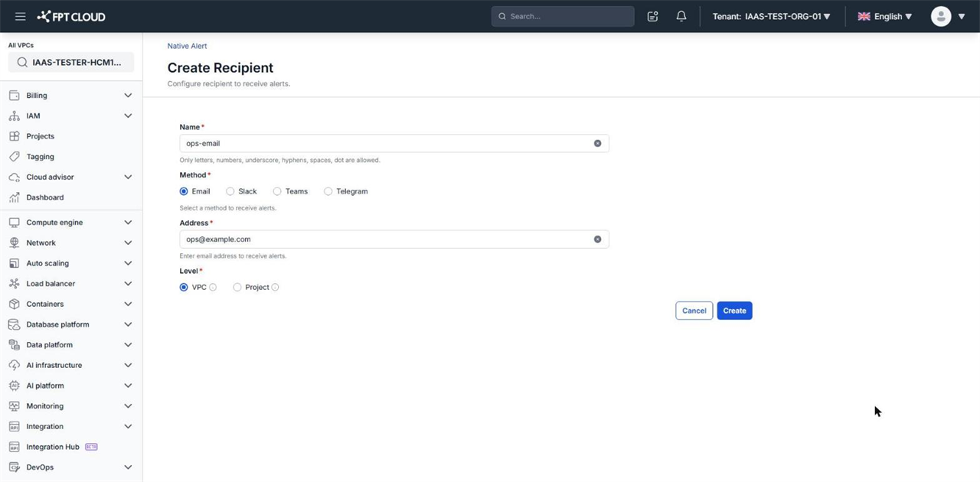Open the Tenant IAAS-TEST-ORG-01 dropdown
980x482 pixels.
point(771,16)
